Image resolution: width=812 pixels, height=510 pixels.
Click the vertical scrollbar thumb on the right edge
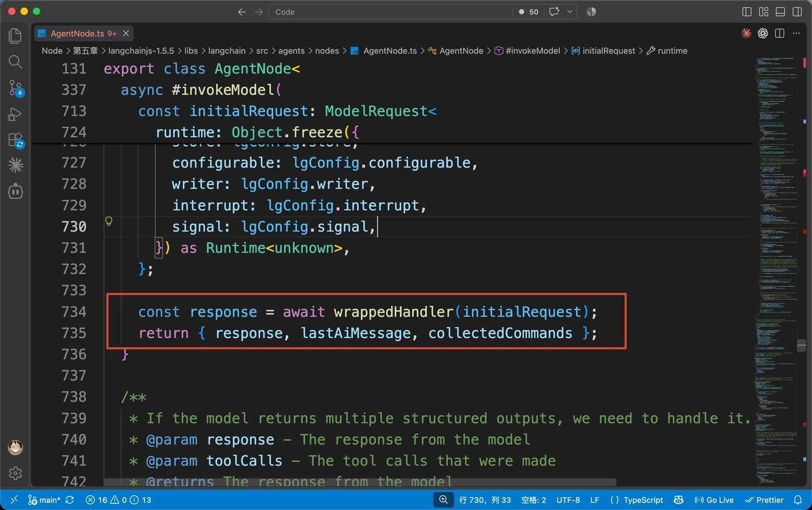click(801, 345)
